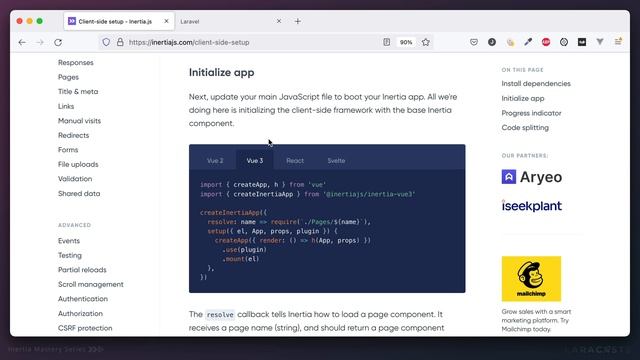Close the Laravel tab
Screen dimensions: 640x360
point(279,21)
